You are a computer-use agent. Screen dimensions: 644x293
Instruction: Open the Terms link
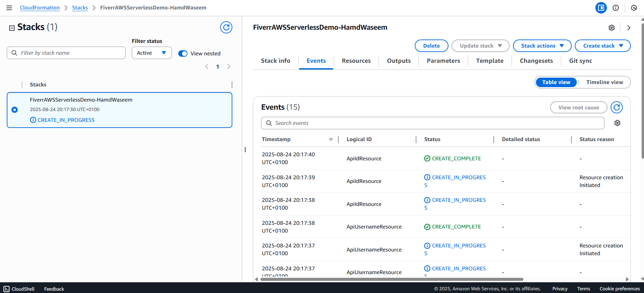click(584, 289)
